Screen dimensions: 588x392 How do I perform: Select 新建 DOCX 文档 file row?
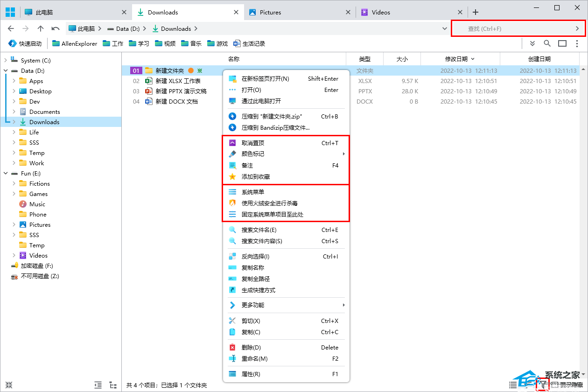pos(350,101)
